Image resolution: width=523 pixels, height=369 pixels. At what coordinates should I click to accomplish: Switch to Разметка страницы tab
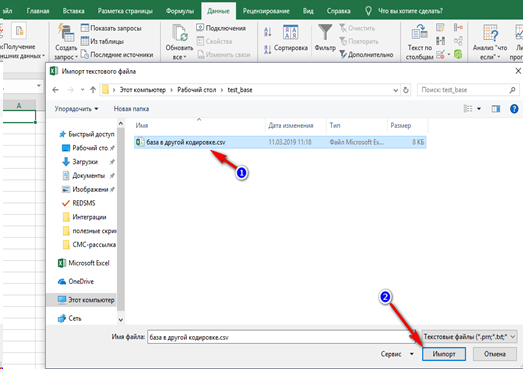click(x=125, y=11)
